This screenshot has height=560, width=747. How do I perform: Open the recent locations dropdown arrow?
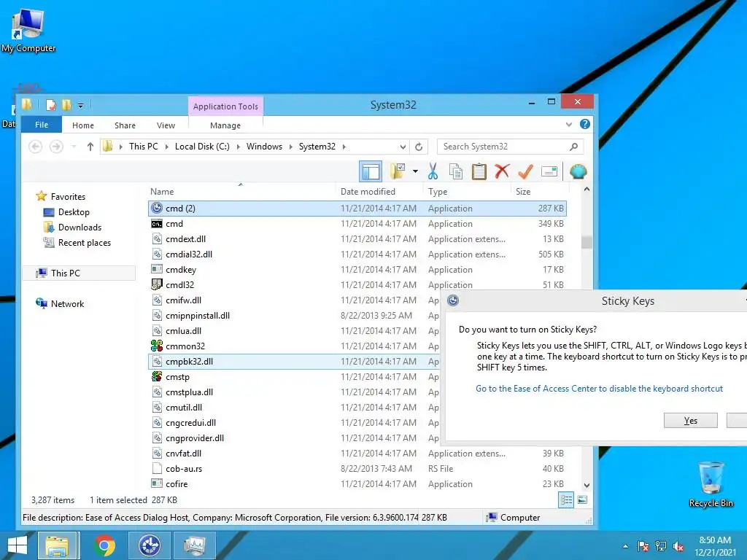[x=74, y=147]
